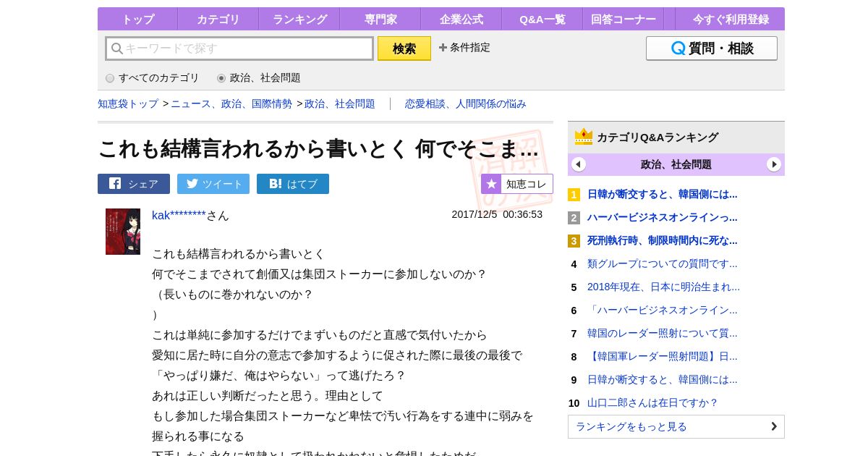Click the Q icon on 質問・相談 button
Image resolution: width=868 pixels, height=456 pixels.
click(678, 48)
